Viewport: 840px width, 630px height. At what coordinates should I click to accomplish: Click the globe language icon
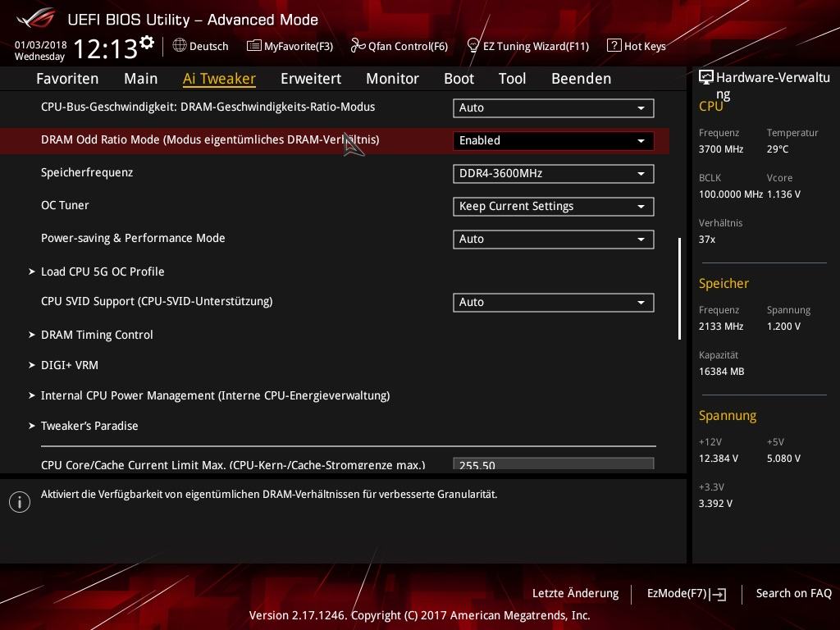[180, 46]
